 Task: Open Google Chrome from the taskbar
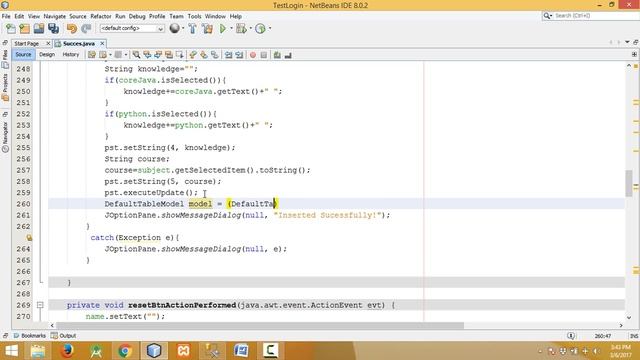(125, 351)
